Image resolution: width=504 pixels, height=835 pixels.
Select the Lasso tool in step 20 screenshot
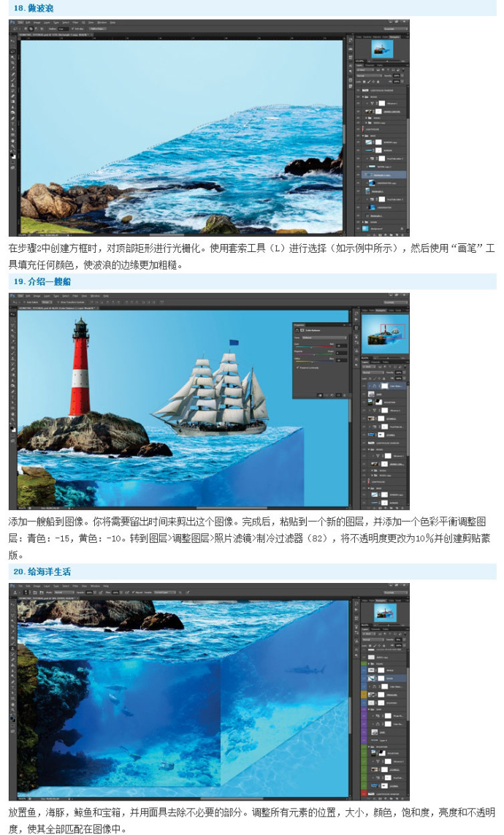[x=12, y=615]
